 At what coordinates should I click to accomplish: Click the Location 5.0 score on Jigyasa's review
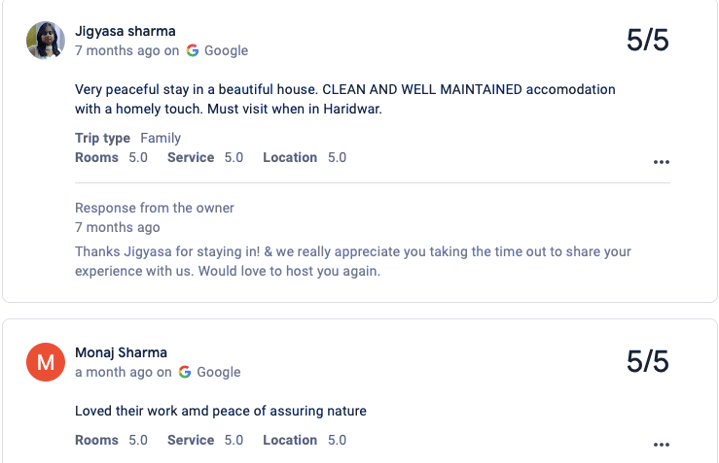point(304,157)
